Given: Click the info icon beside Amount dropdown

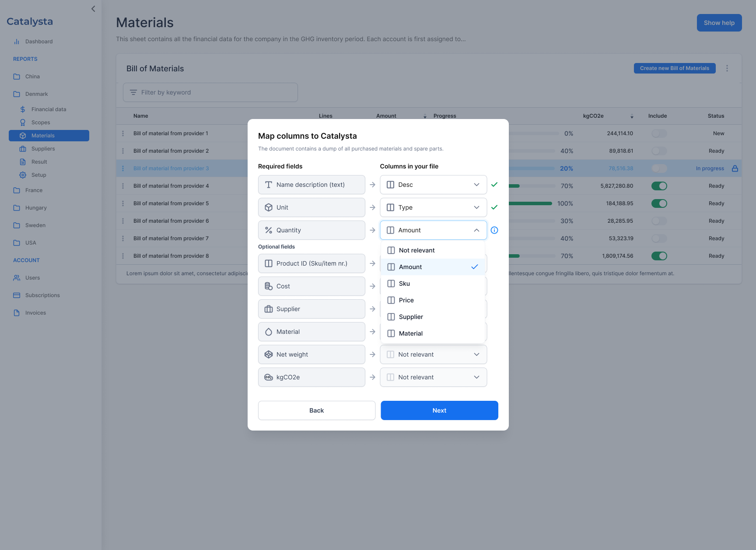Looking at the screenshot, I should tap(494, 230).
